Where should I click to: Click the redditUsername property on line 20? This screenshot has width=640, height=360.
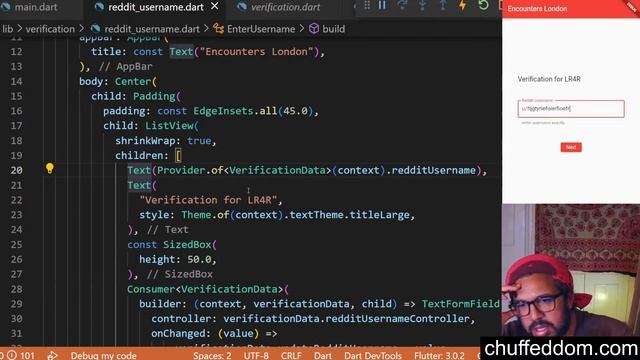point(433,170)
